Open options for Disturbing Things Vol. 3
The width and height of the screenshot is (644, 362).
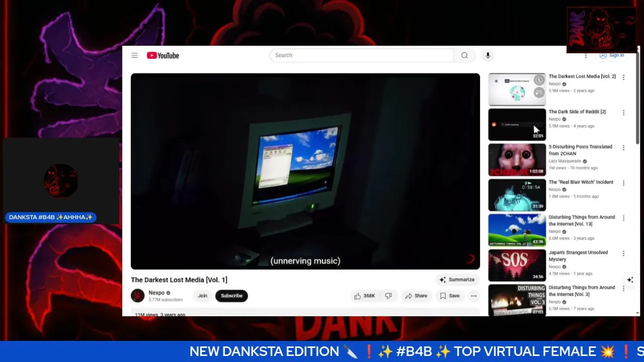coord(623,289)
